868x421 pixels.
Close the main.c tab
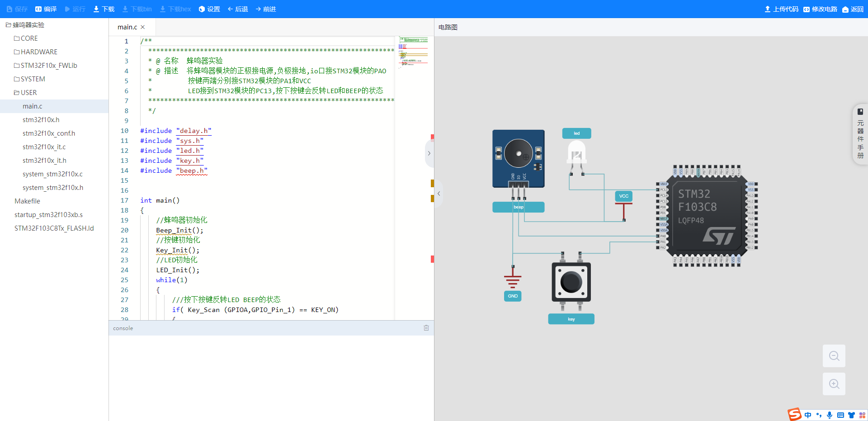point(143,27)
